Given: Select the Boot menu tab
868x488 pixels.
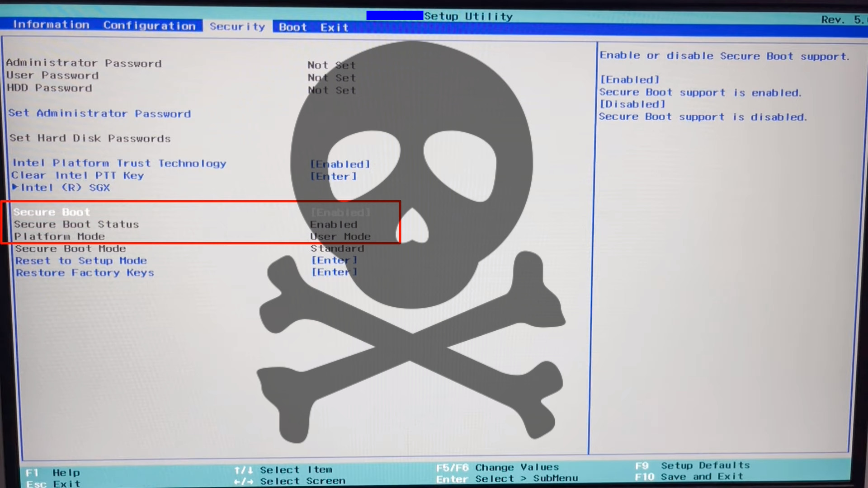Looking at the screenshot, I should click(292, 27).
